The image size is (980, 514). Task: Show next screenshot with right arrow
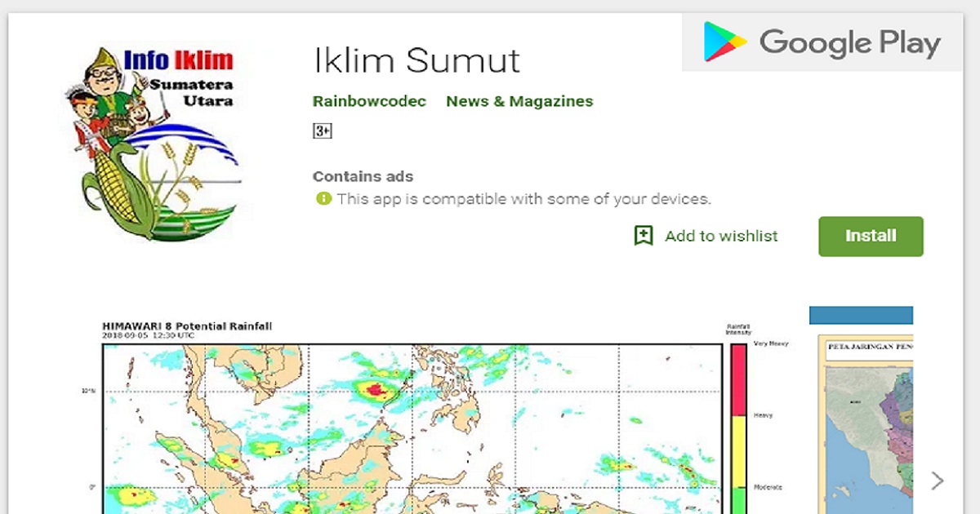click(x=938, y=481)
